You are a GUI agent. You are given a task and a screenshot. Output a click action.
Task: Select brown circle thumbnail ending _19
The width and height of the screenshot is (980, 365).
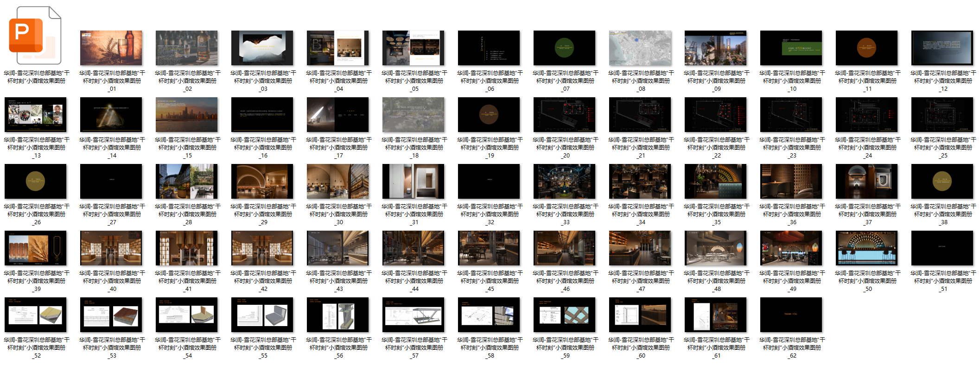pos(489,115)
